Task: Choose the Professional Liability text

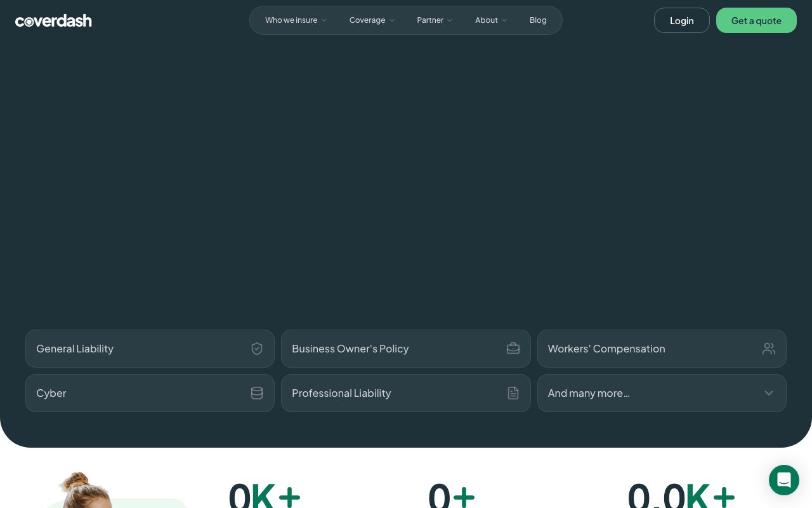Action: (341, 393)
